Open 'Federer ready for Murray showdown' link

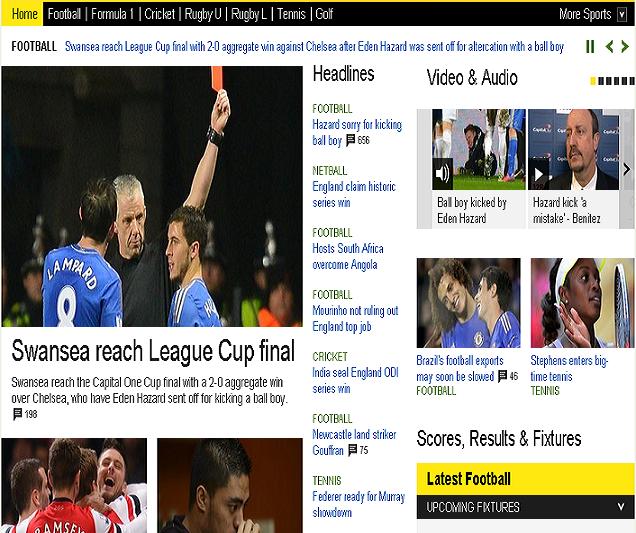tap(346, 504)
